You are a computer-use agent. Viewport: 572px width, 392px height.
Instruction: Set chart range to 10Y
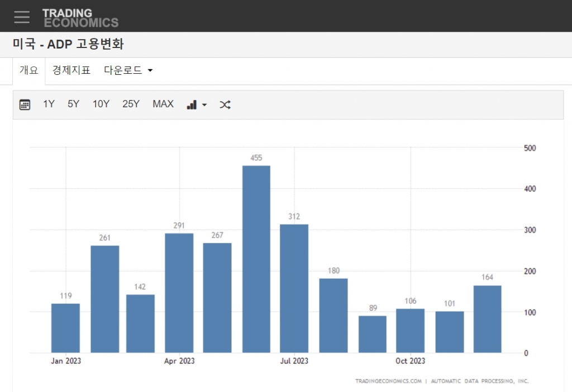point(101,104)
